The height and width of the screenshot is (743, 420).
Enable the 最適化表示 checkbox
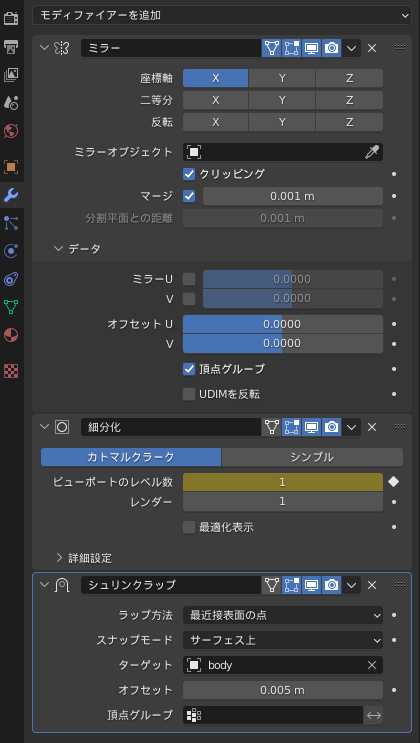189,527
